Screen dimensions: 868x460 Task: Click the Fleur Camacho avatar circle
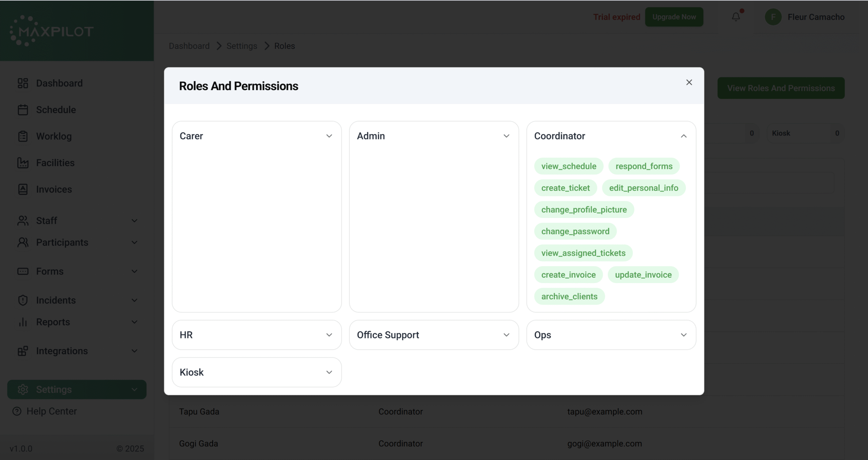(773, 17)
